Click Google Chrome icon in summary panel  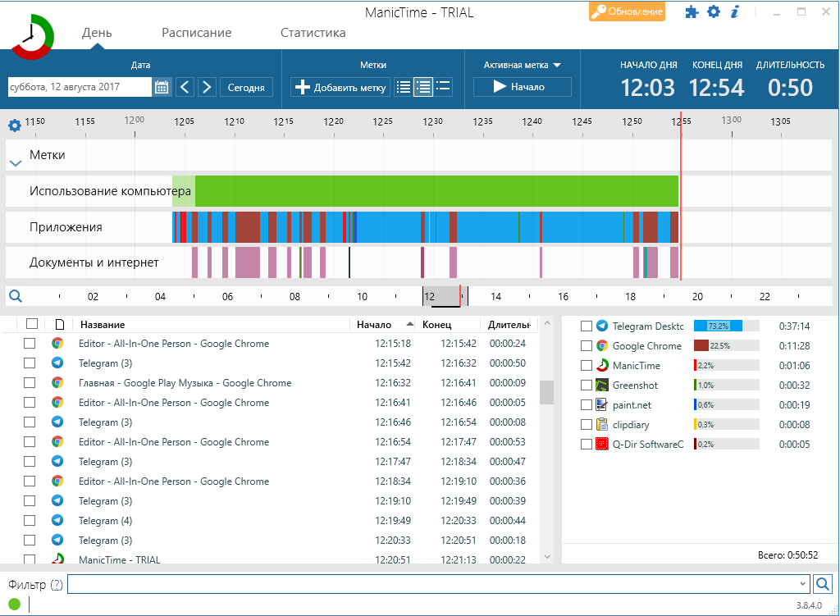tap(602, 345)
